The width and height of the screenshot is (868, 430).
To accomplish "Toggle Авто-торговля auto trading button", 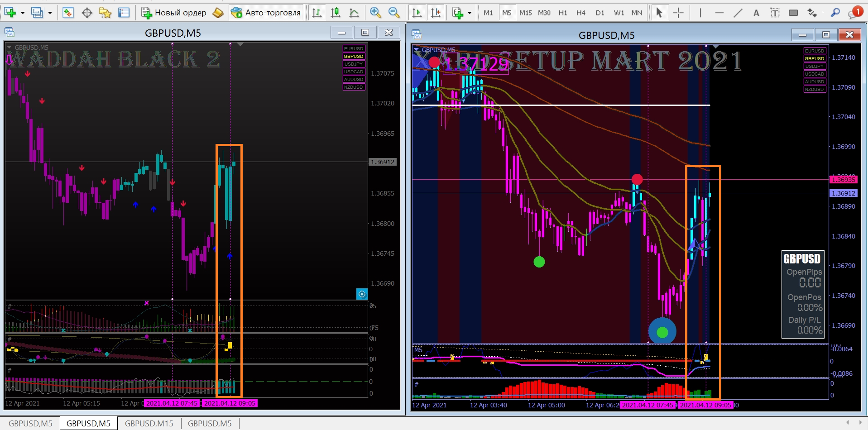I will coord(266,13).
